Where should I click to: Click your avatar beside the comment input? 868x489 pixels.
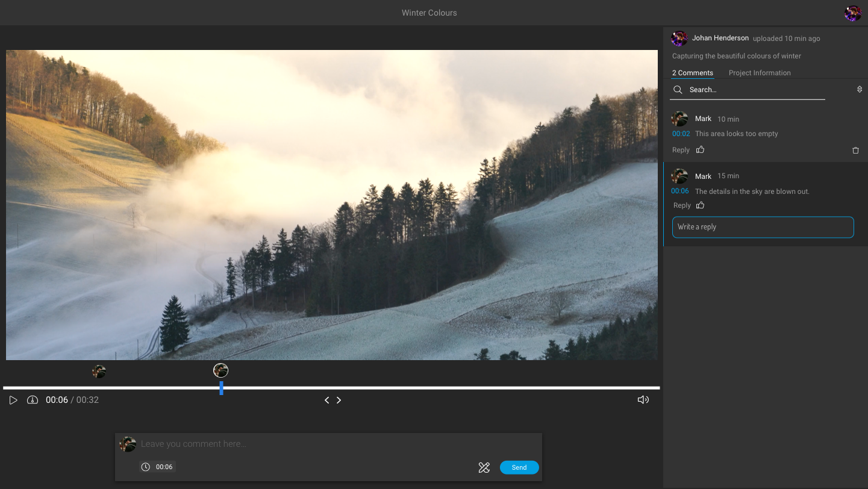pos(128,444)
